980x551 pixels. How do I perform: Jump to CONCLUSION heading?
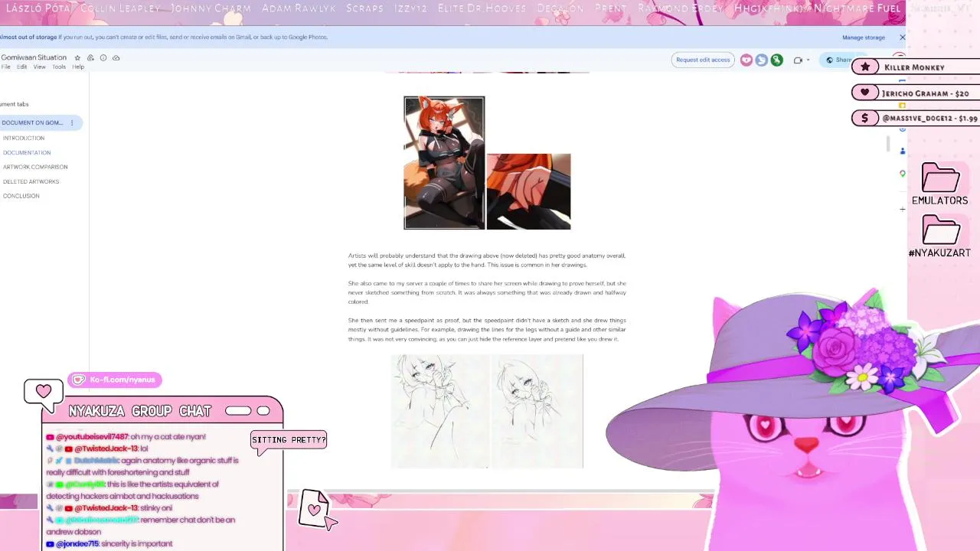(21, 196)
